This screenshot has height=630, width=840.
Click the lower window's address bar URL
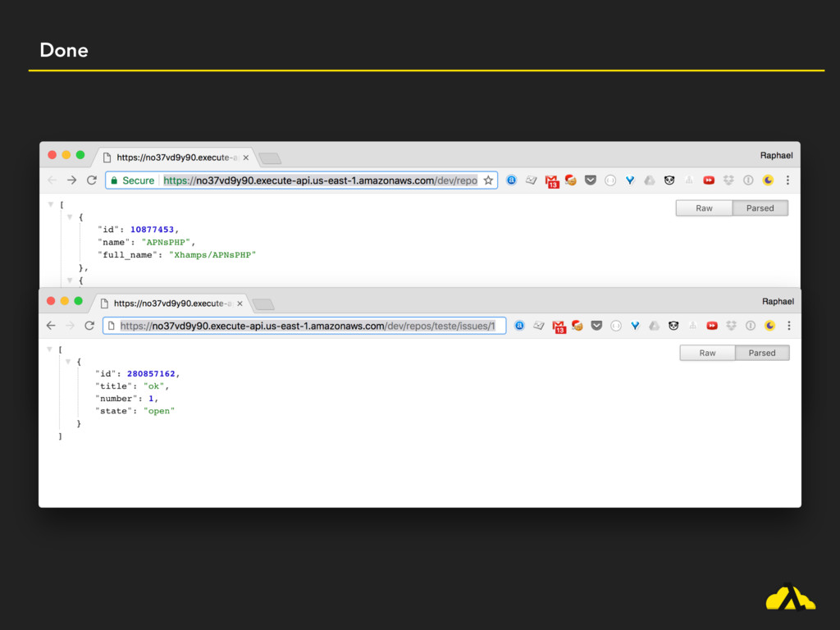point(307,326)
